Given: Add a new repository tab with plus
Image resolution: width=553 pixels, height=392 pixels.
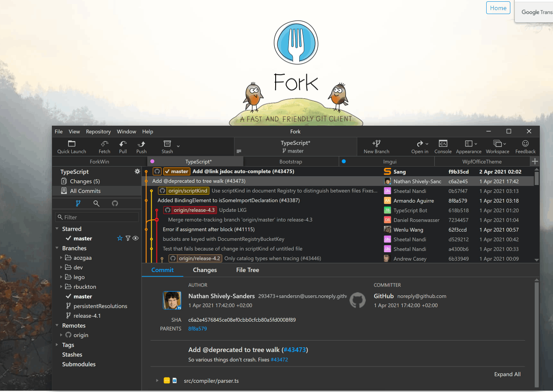Looking at the screenshot, I should tap(535, 162).
